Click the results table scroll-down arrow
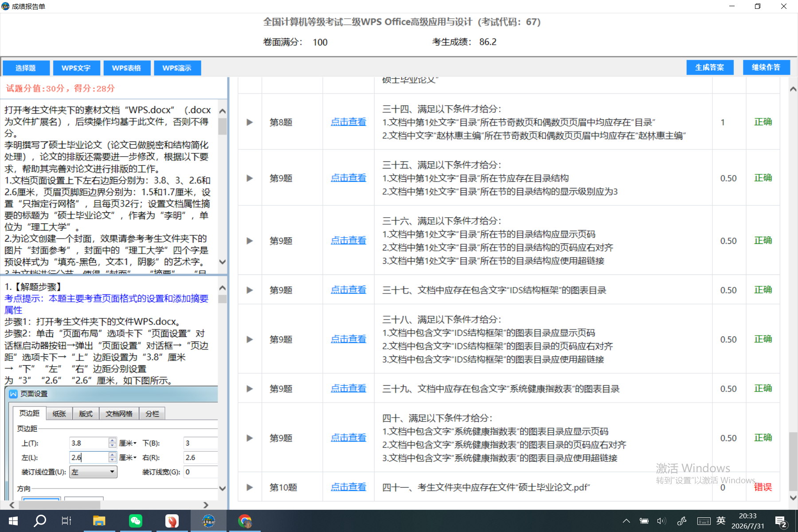798x532 pixels. (793, 498)
